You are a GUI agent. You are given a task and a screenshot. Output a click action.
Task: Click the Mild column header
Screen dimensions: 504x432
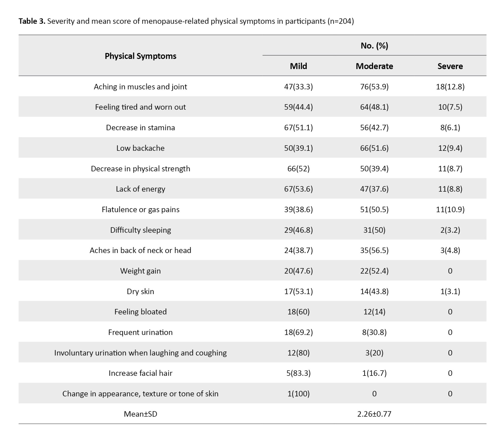(298, 66)
